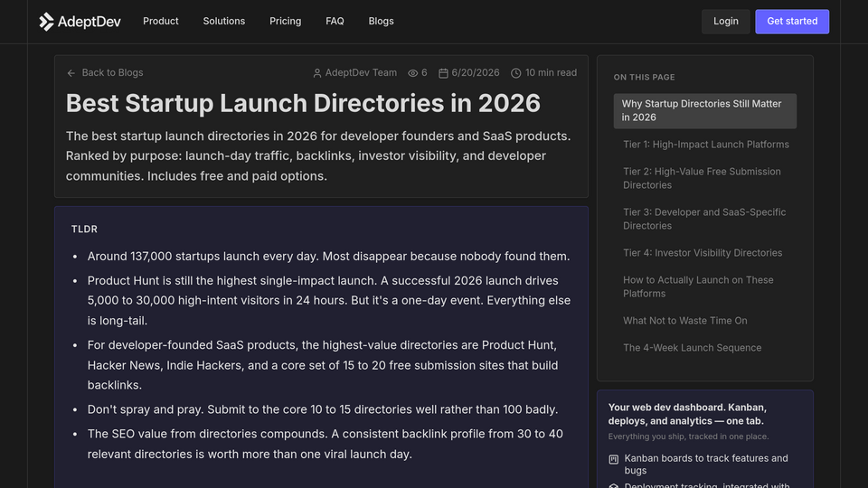Click Kanban boards to track features text
This screenshot has height=488, width=868.
coord(706,465)
